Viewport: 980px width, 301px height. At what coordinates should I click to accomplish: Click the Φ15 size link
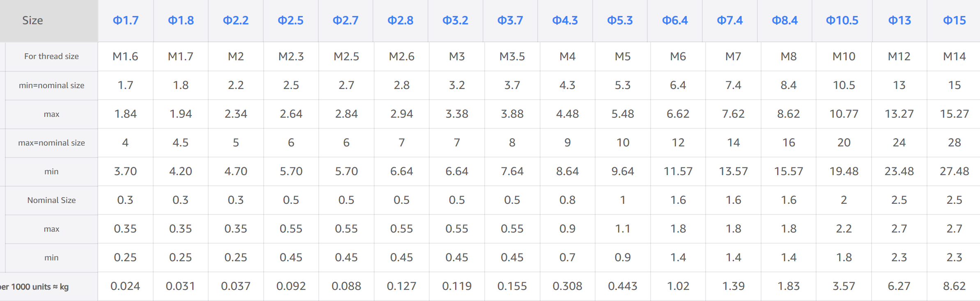(x=955, y=21)
